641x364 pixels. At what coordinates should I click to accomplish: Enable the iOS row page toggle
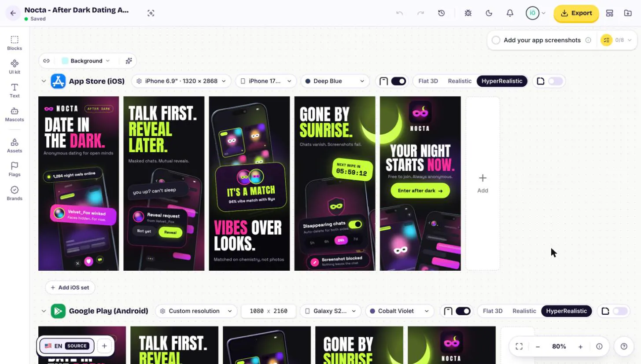point(556,81)
